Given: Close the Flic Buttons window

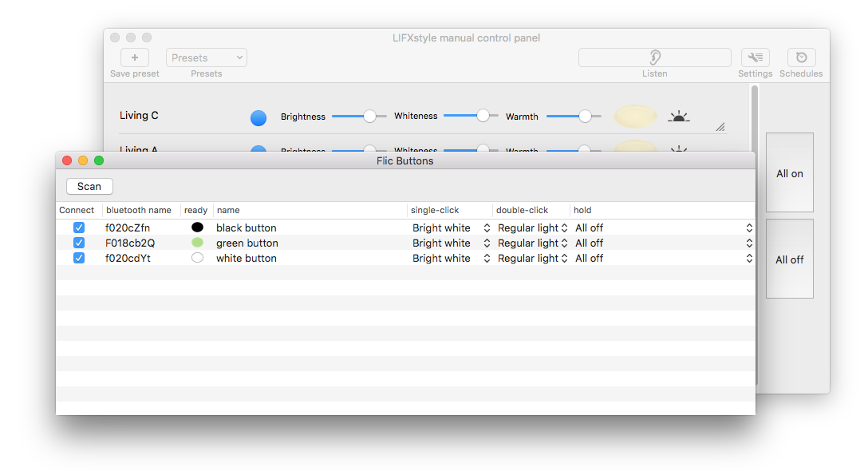Looking at the screenshot, I should tap(67, 160).
